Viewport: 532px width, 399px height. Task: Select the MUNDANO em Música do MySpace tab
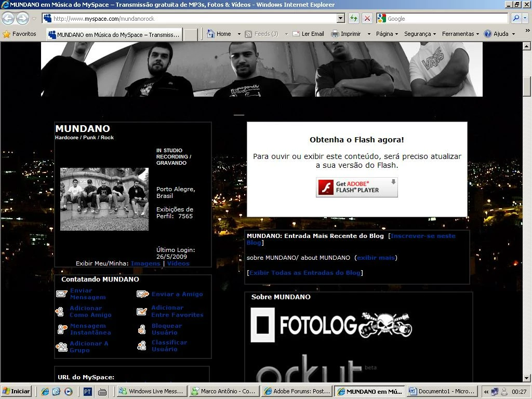point(114,34)
